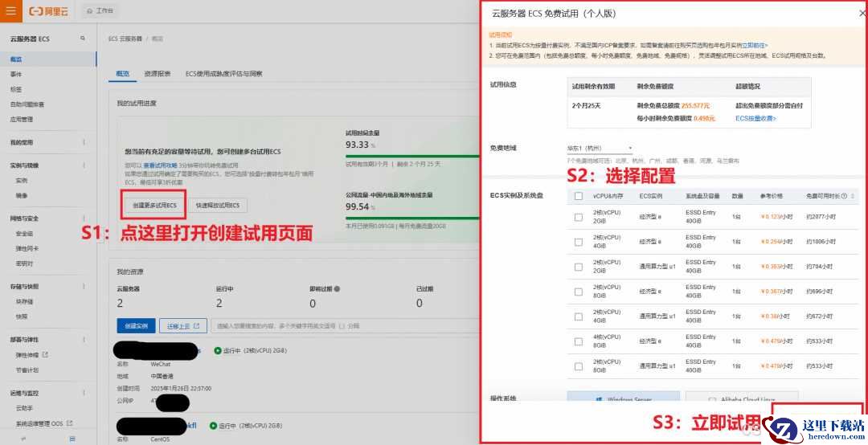Click the Alibaba Cloud logo
Screen dimensions: 868x445
point(49,11)
